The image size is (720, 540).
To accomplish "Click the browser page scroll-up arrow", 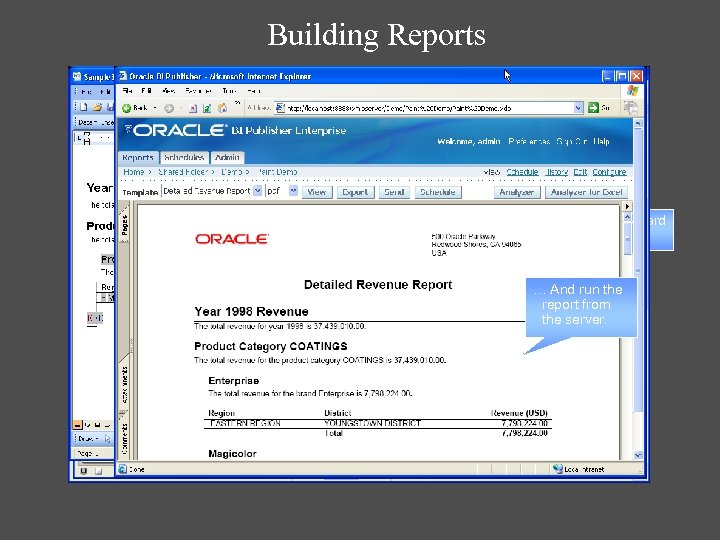I will coord(638,123).
